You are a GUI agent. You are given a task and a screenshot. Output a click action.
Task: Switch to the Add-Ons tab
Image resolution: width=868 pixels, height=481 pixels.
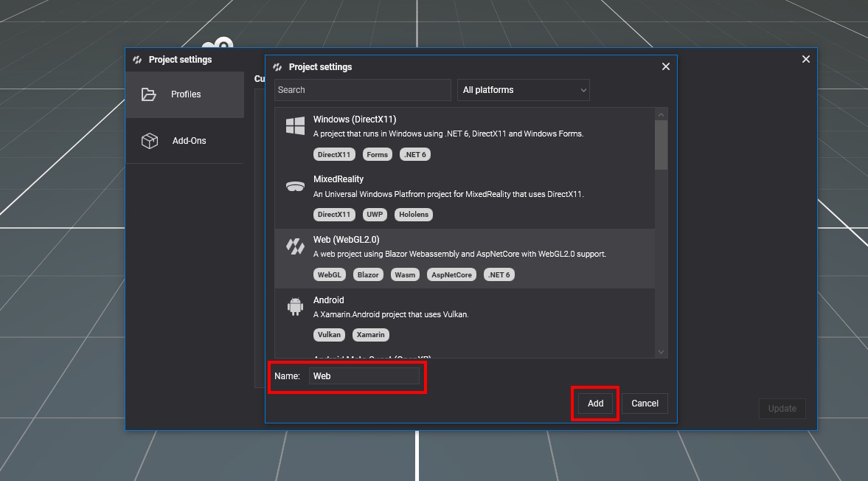(x=189, y=141)
